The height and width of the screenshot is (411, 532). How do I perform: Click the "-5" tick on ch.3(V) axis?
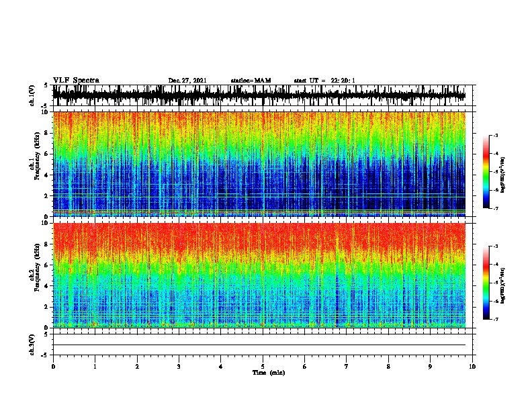click(45, 355)
